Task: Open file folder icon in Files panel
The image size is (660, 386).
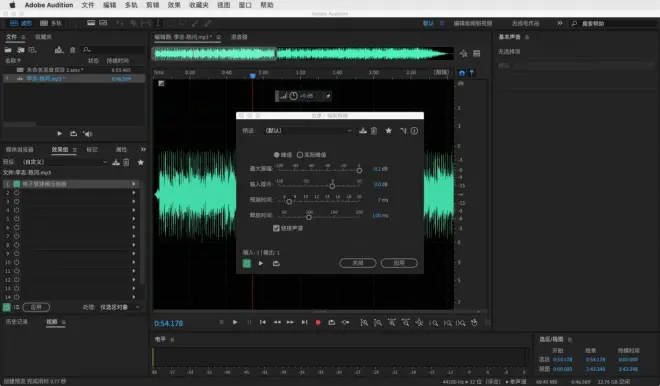Action: point(8,50)
